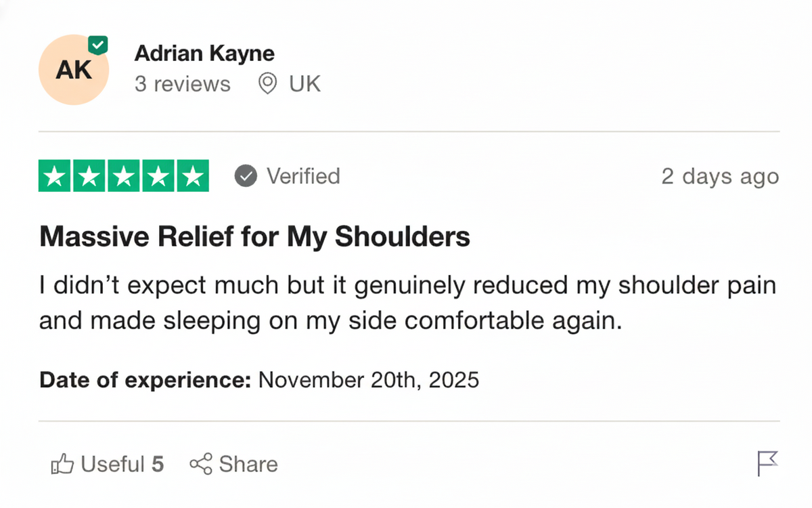The height and width of the screenshot is (508, 812).
Task: Click the thumbs-up icon
Action: click(62, 464)
